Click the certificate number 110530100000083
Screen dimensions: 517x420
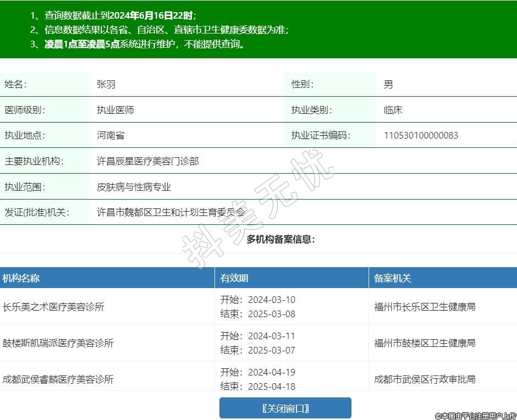click(x=421, y=135)
